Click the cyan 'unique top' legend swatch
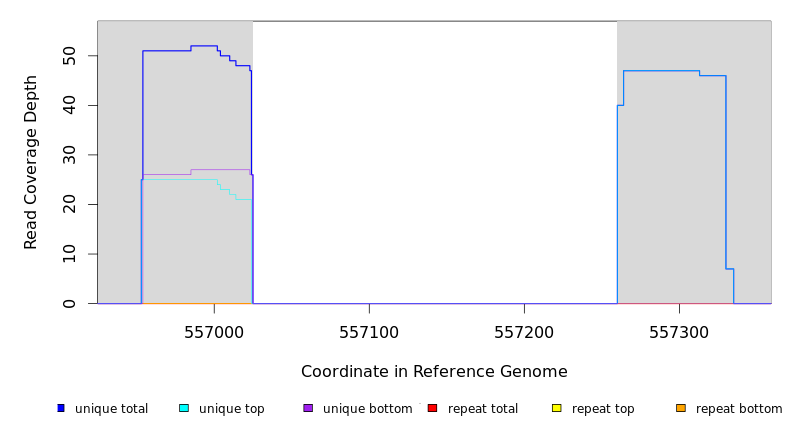 click(x=184, y=408)
